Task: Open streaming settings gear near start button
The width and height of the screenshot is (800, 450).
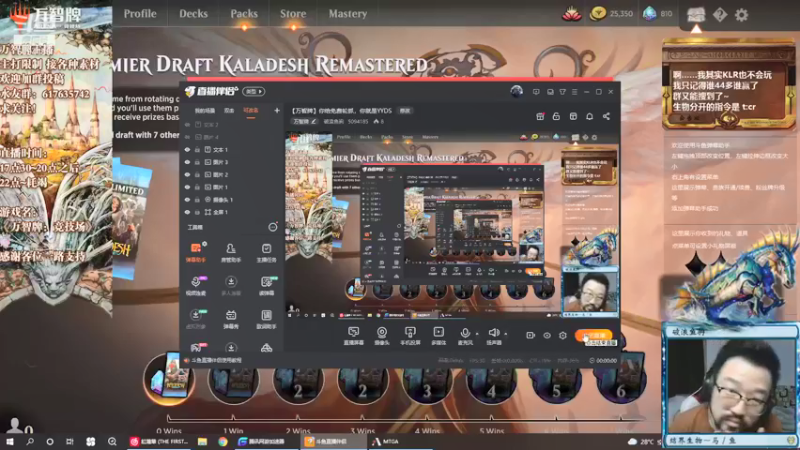Action: [562, 335]
